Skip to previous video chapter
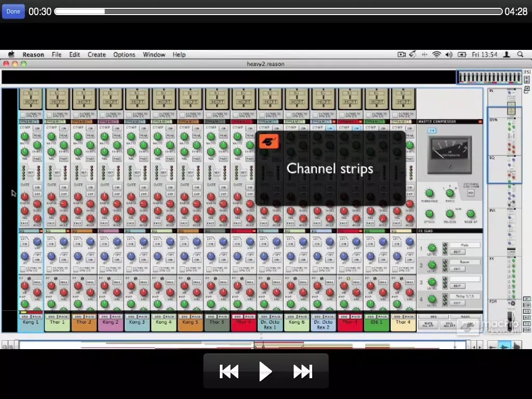This screenshot has width=532, height=399. (x=229, y=371)
